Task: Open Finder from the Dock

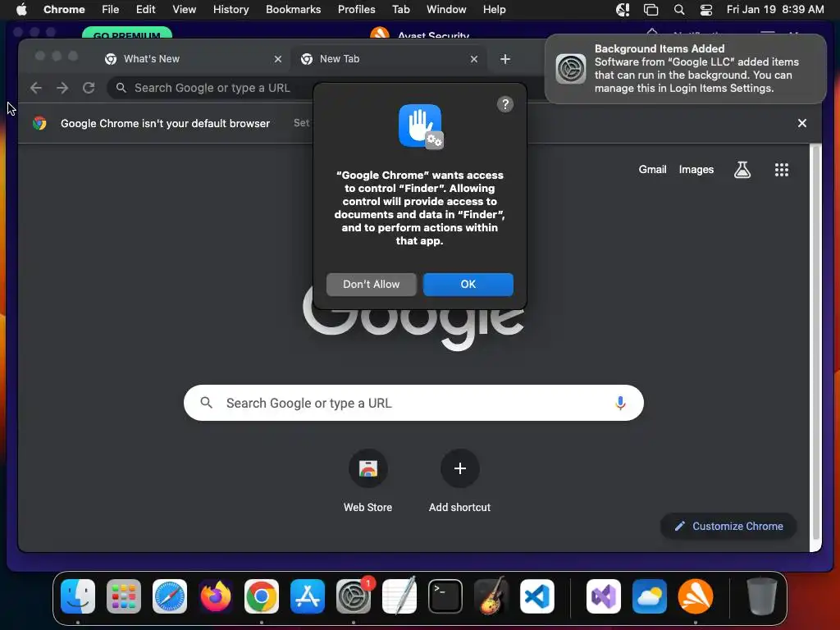Action: click(x=78, y=596)
